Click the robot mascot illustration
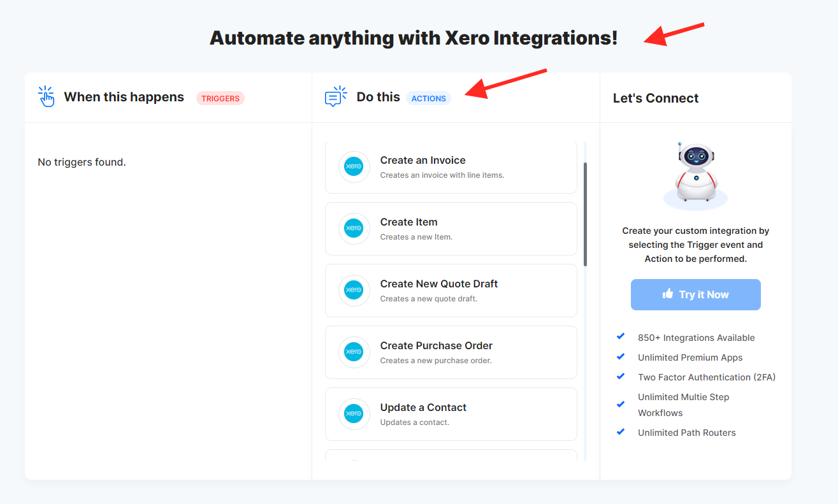 coord(696,176)
